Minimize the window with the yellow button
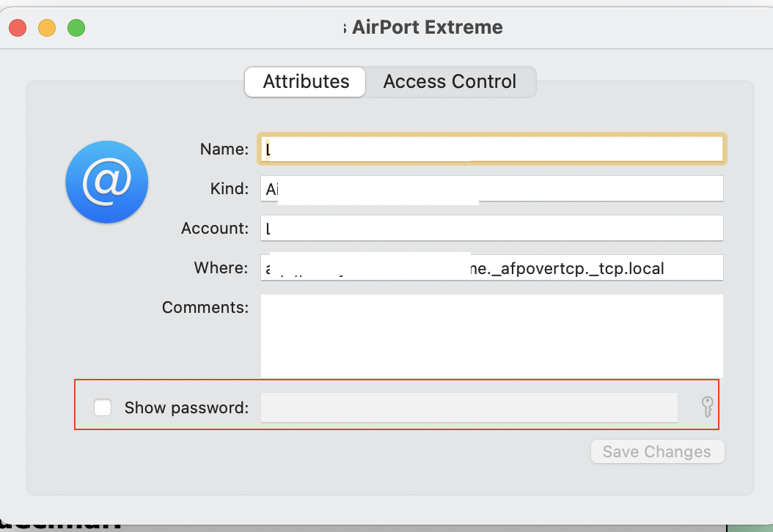Viewport: 773px width, 532px height. click(46, 26)
